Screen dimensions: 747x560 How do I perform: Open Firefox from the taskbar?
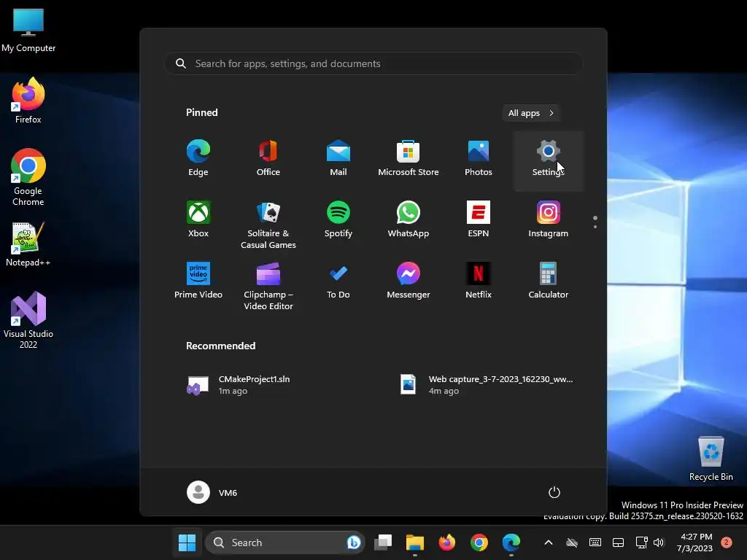coord(447,542)
